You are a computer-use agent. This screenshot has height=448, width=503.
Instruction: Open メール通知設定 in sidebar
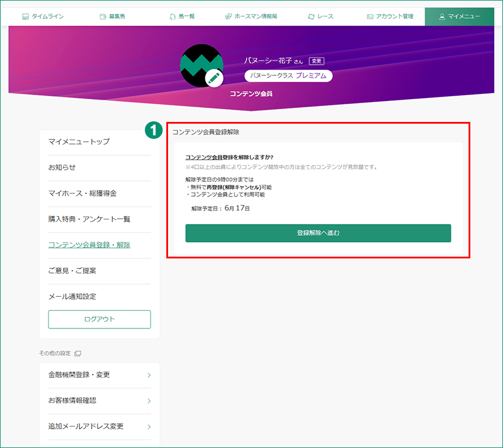[72, 297]
